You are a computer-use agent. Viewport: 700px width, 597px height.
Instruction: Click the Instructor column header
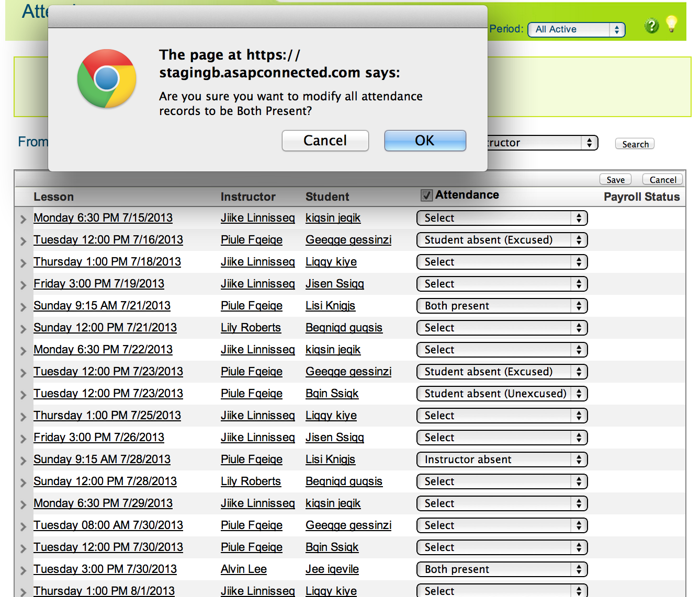pos(248,197)
